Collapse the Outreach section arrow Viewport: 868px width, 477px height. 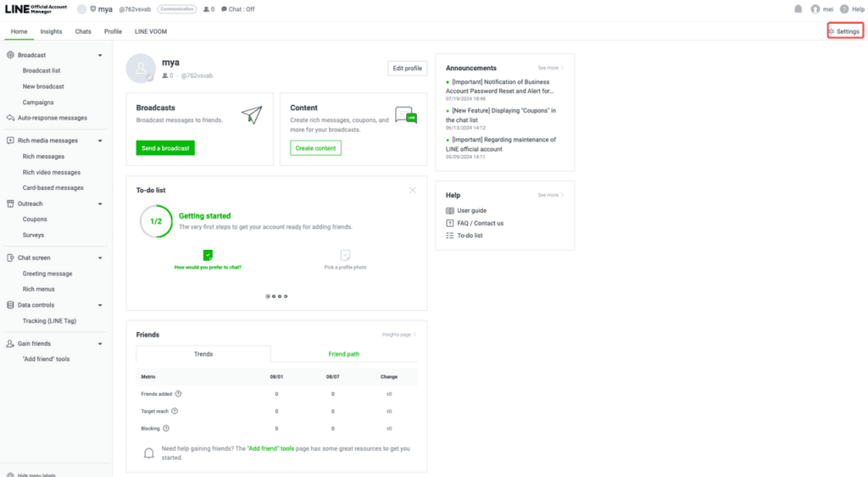click(100, 204)
